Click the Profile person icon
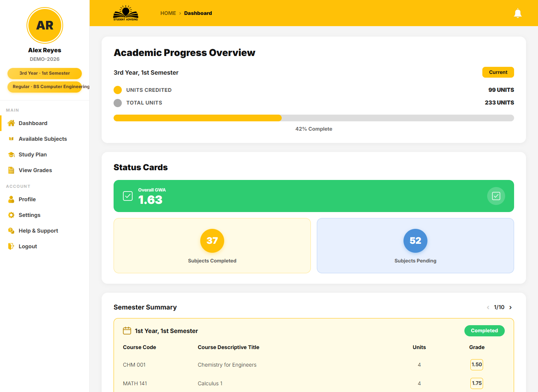 coord(11,199)
